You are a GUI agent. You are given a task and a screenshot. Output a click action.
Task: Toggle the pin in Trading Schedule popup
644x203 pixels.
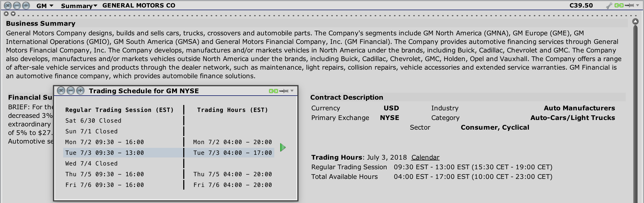(x=283, y=91)
